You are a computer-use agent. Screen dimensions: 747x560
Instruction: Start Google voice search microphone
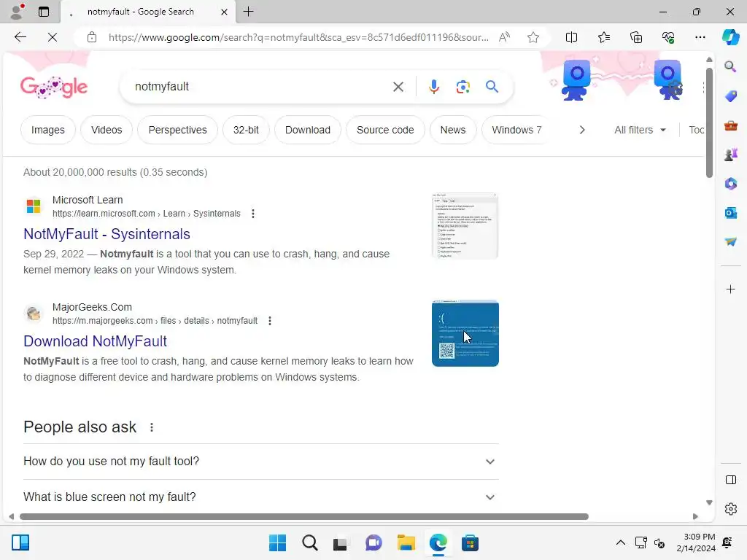point(433,87)
